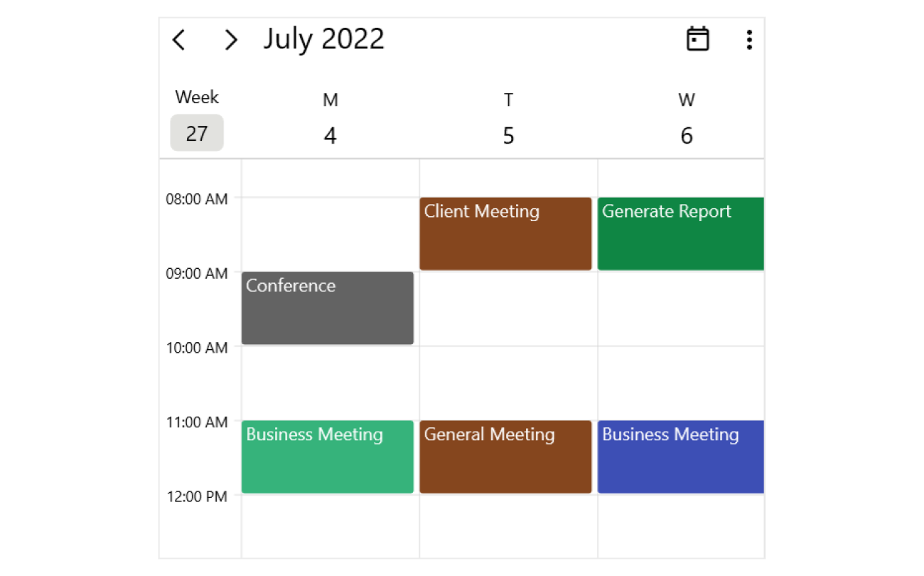924x576 pixels.
Task: Open the three-dot overflow menu
Action: [748, 39]
